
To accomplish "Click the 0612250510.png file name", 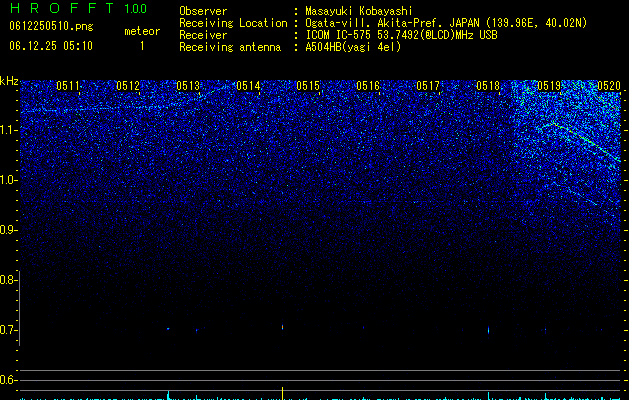I will coord(51,26).
